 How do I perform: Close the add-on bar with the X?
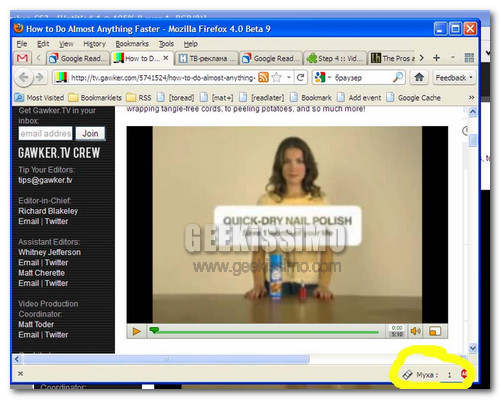[20, 374]
